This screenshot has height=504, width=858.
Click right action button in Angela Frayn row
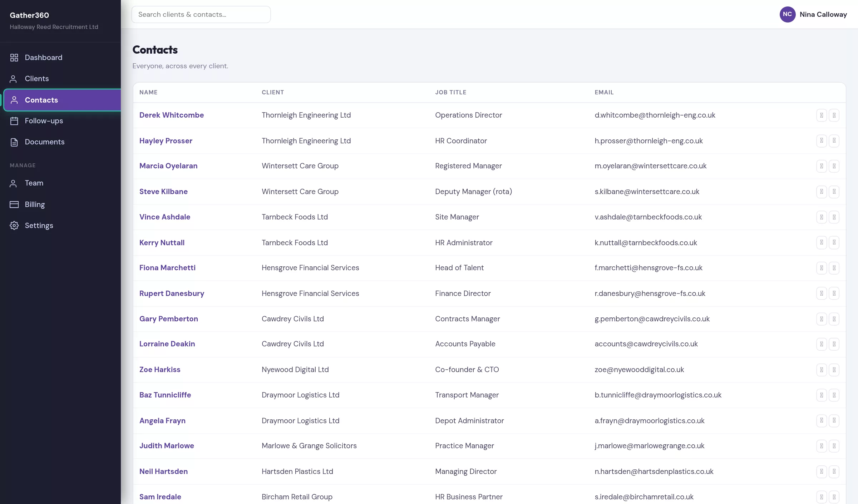click(x=834, y=420)
